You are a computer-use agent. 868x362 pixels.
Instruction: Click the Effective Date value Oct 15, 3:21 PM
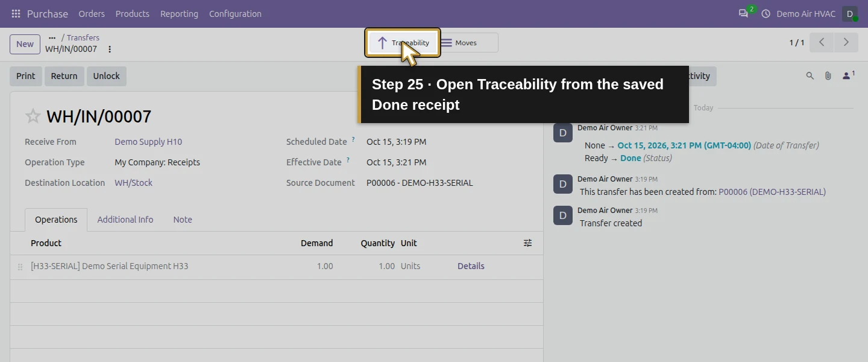396,162
